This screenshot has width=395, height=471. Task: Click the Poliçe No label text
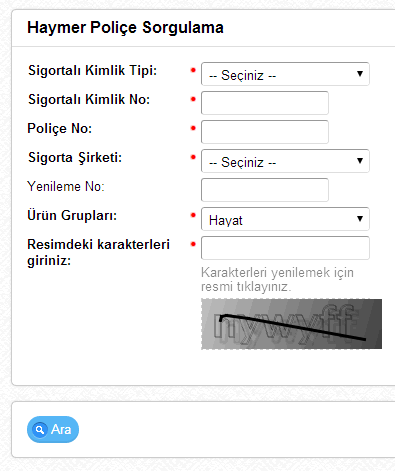(x=60, y=129)
